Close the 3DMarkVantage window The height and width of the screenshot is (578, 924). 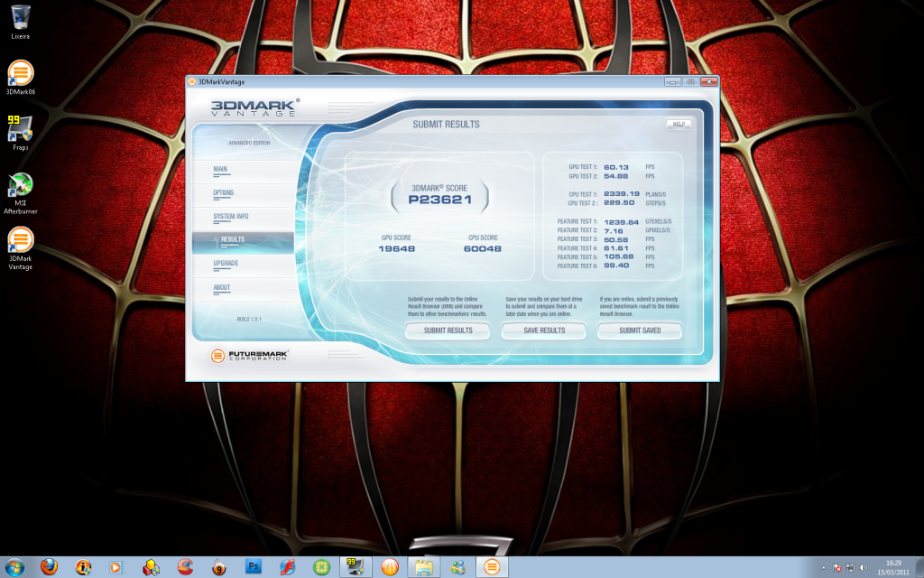tap(709, 82)
